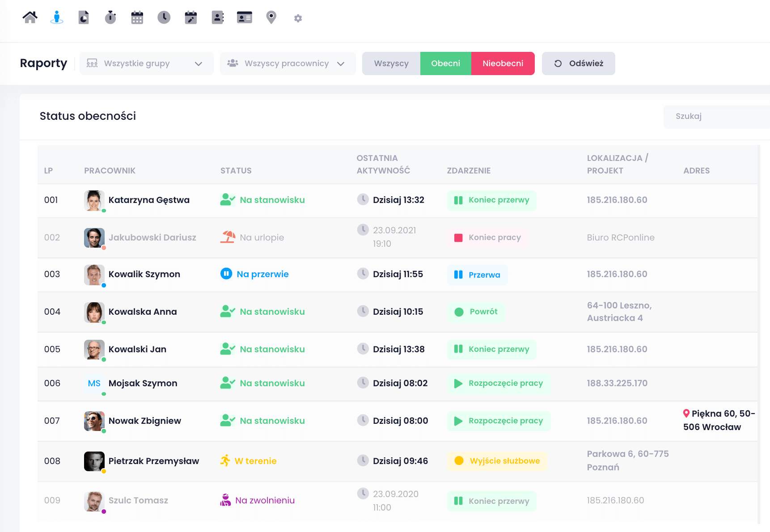The height and width of the screenshot is (532, 770).
Task: Open the report file with chart icon
Action: (84, 17)
